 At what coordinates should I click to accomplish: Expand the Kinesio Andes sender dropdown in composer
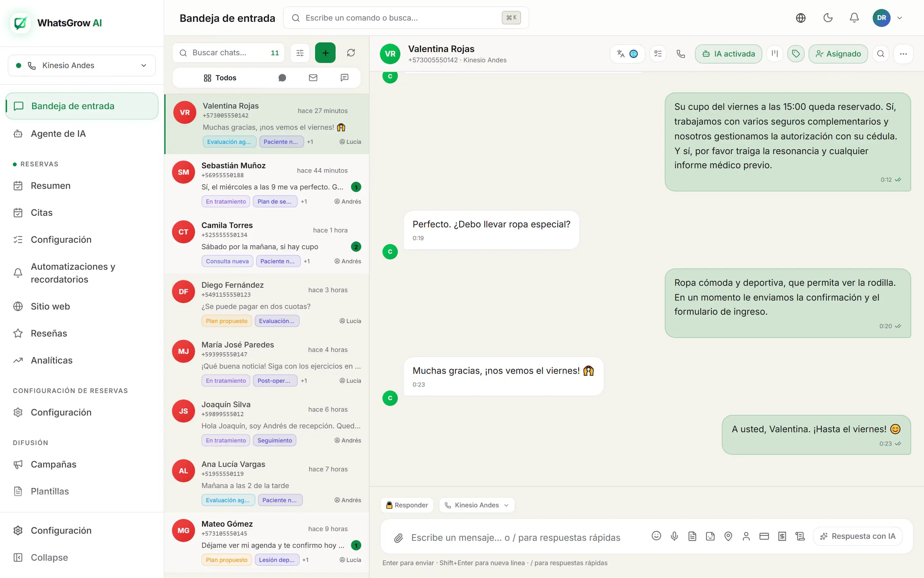476,505
